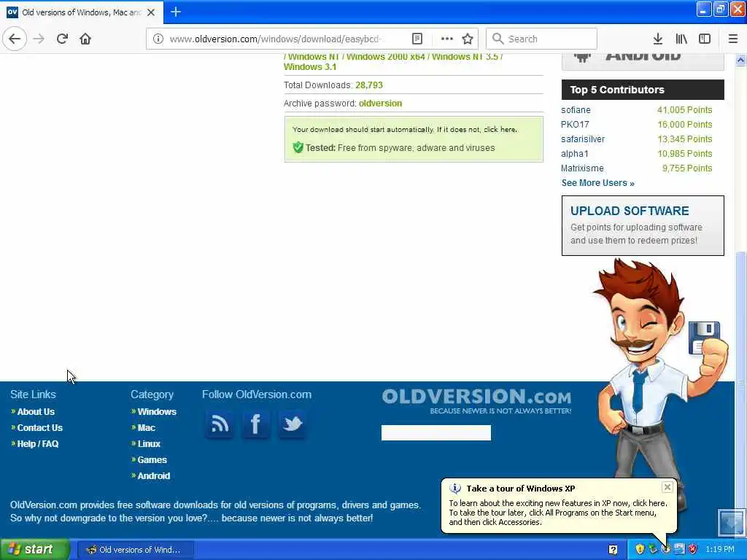Screen dimensions: 747x560
Task: Open the Facebook icon in footer
Action: tap(256, 424)
